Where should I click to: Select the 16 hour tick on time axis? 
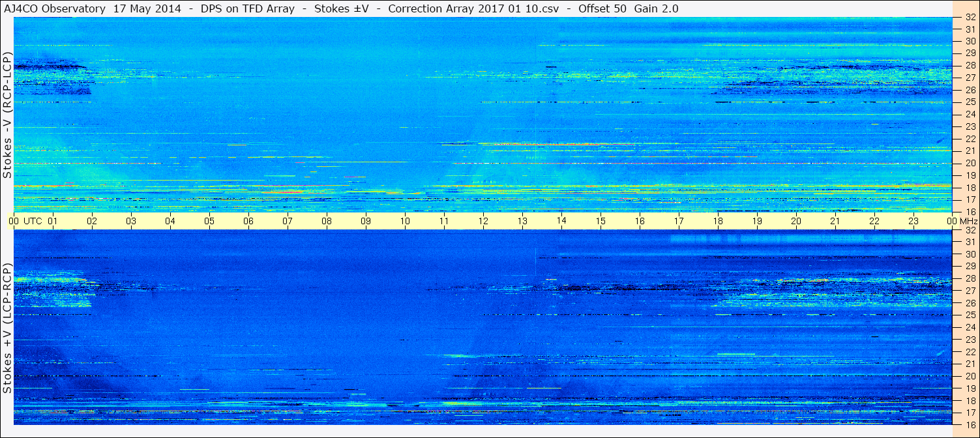point(640,222)
